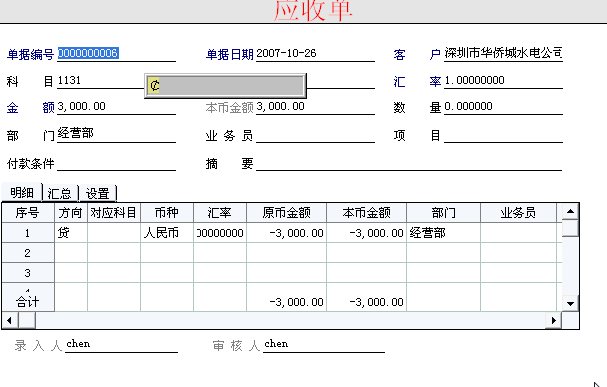Click the 单据编号 field showing 0000000006
This screenshot has height=387, width=607.
click(x=116, y=53)
